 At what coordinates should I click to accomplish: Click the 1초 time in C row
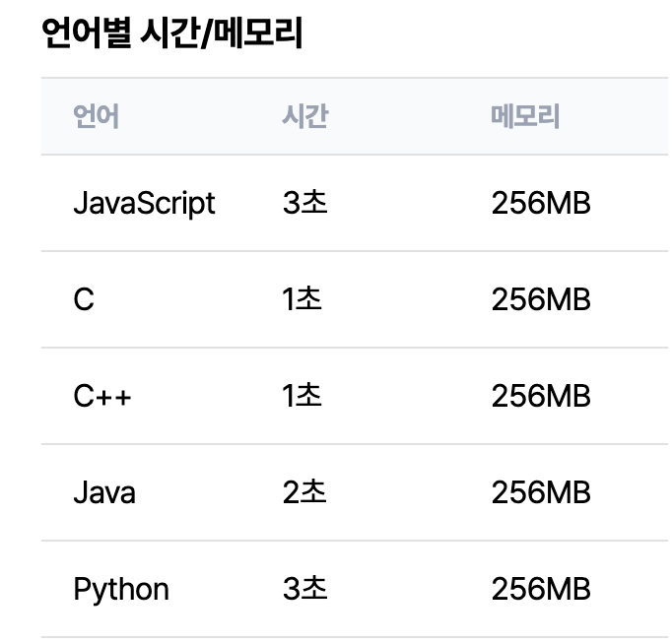coord(302,299)
